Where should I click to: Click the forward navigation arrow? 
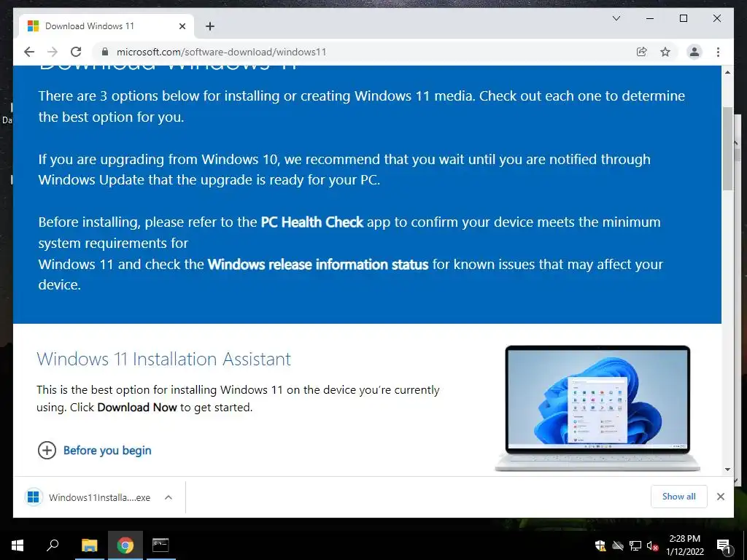point(53,52)
